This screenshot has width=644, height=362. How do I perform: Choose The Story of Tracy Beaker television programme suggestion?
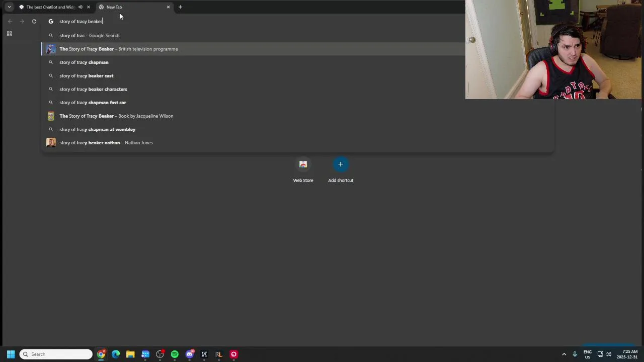click(297, 49)
